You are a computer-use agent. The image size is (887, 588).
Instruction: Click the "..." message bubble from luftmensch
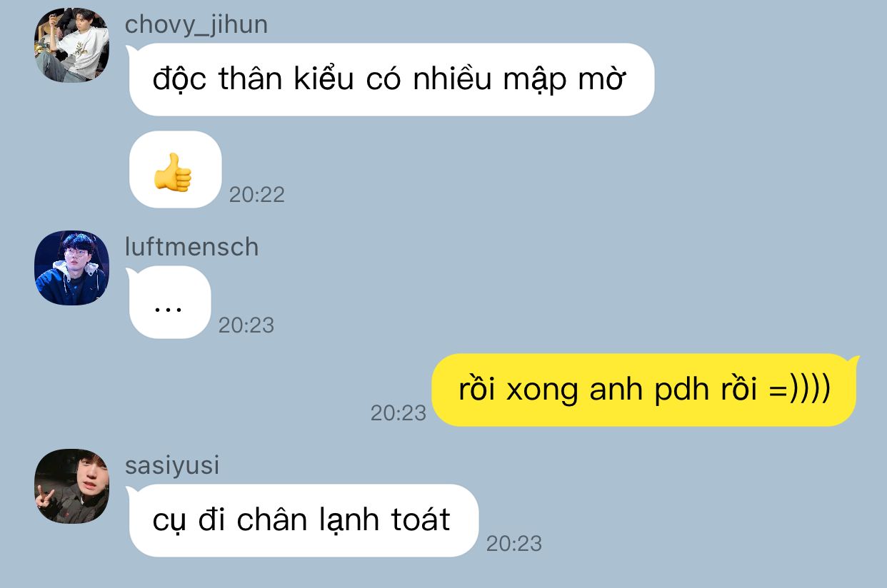(x=170, y=302)
